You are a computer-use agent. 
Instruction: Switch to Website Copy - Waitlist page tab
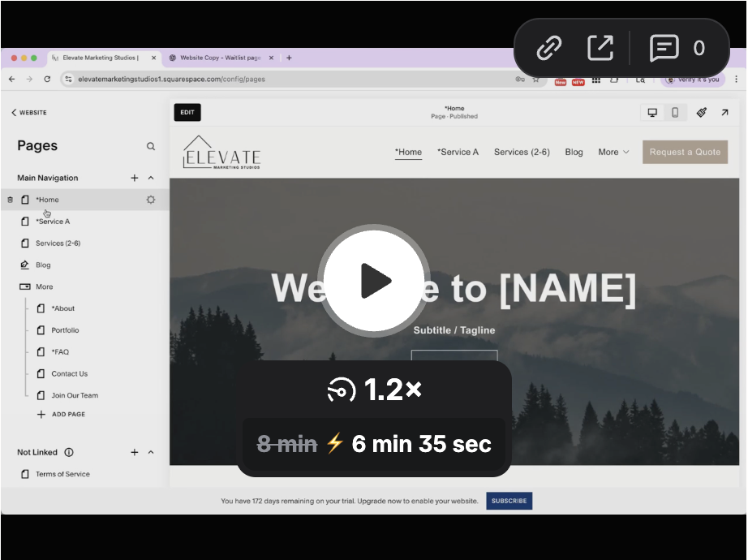tap(221, 58)
